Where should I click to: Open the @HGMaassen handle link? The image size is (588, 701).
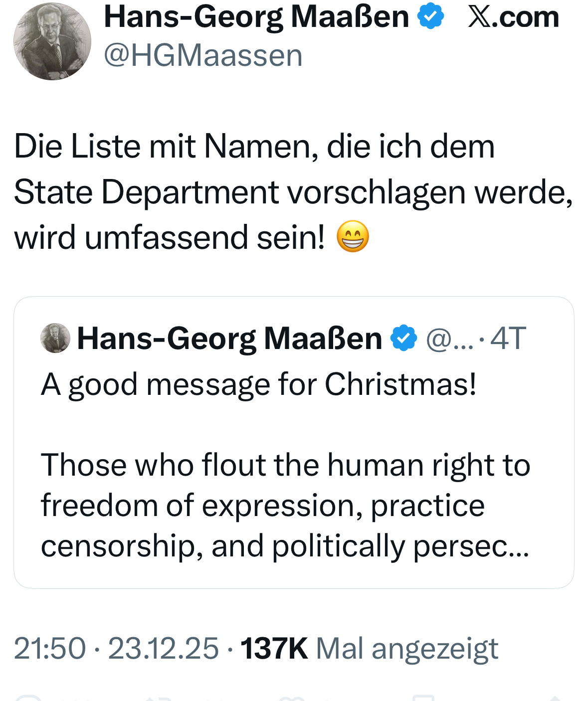click(203, 55)
